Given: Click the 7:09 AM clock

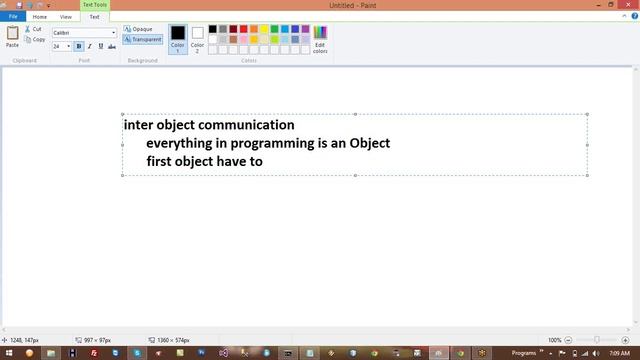Looking at the screenshot, I should [620, 353].
